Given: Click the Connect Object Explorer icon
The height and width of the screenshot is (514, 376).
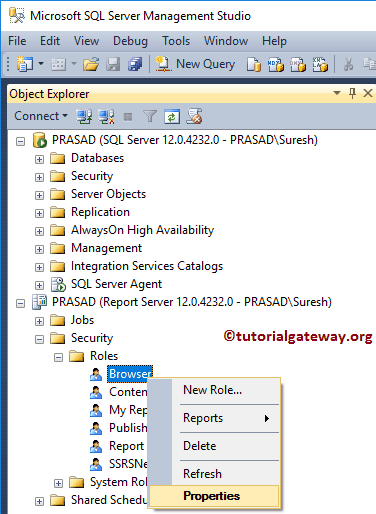Looking at the screenshot, I should pyautogui.click(x=84, y=116).
